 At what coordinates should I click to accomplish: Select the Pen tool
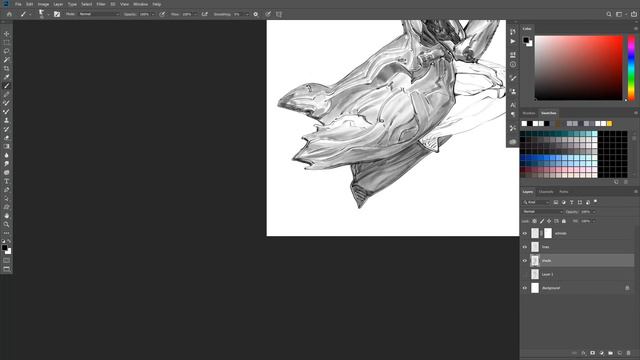(7, 190)
